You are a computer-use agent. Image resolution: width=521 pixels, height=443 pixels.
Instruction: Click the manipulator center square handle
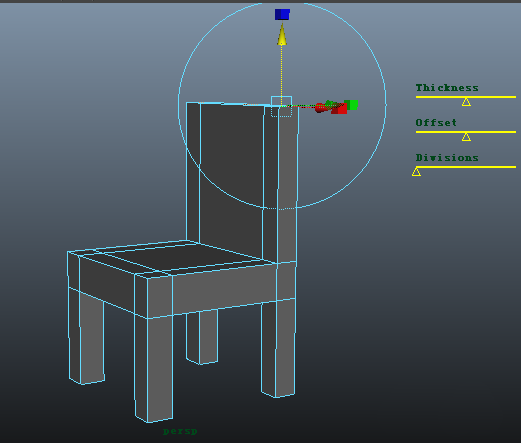(x=282, y=106)
